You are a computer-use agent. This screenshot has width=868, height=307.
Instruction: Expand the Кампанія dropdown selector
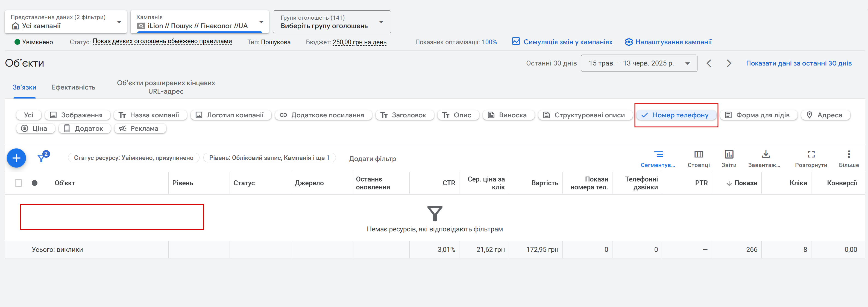[200, 22]
